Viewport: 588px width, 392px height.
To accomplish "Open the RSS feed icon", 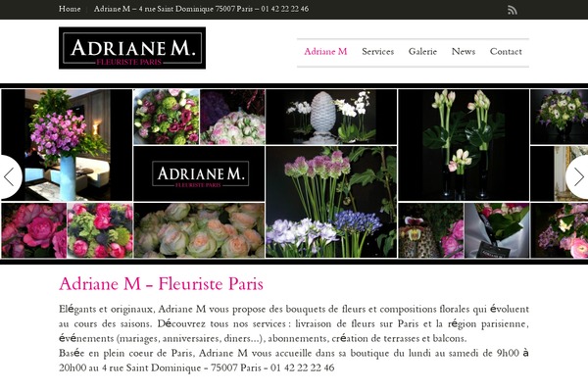I will click(513, 10).
